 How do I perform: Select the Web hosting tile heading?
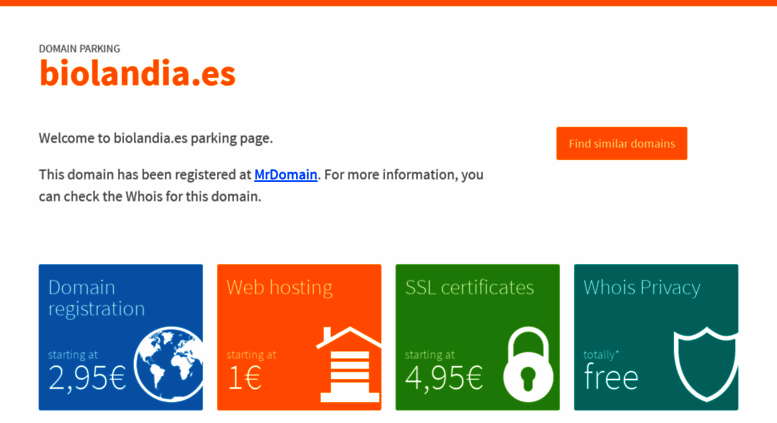coord(279,287)
